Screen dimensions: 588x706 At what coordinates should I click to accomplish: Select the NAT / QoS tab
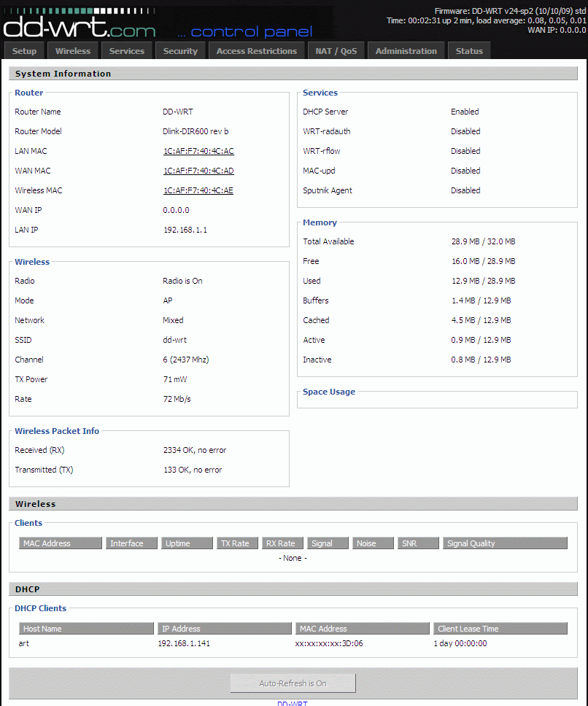(x=336, y=51)
